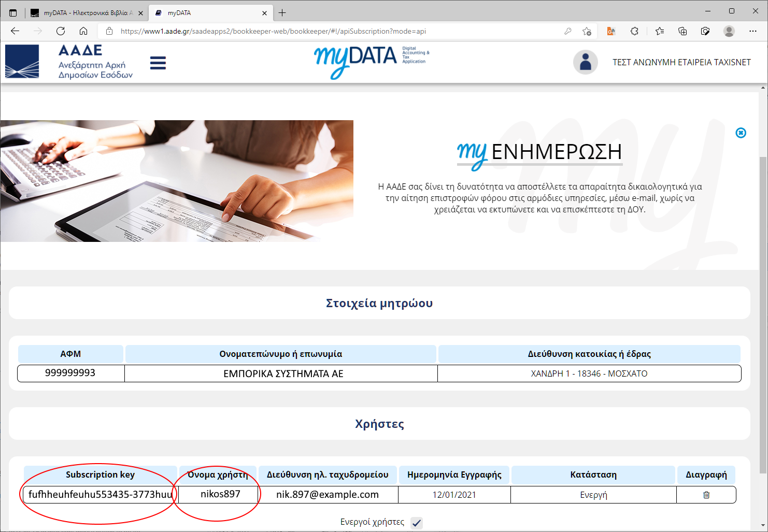Screen dimensions: 768x532
Task: Open the user profile avatar
Action: (586, 62)
